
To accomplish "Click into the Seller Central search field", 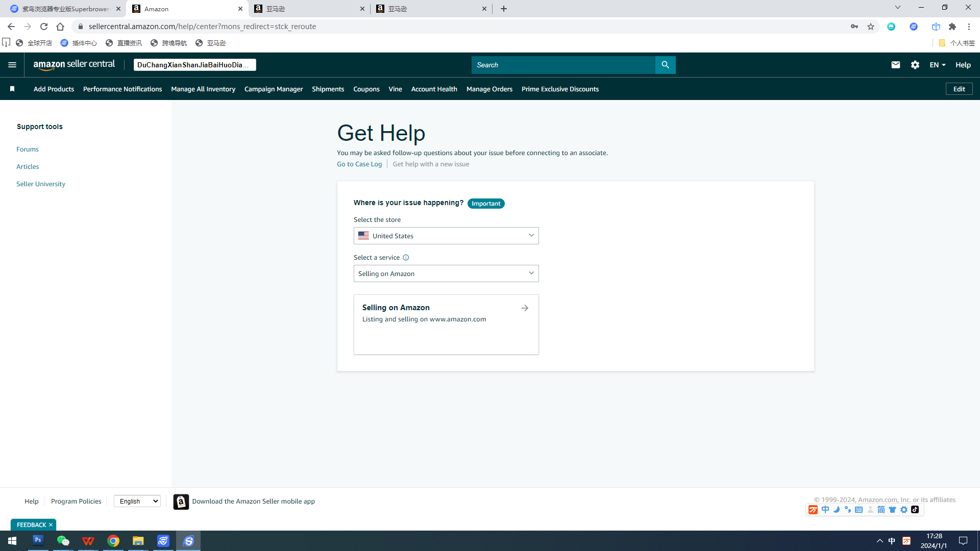I will pyautogui.click(x=563, y=65).
